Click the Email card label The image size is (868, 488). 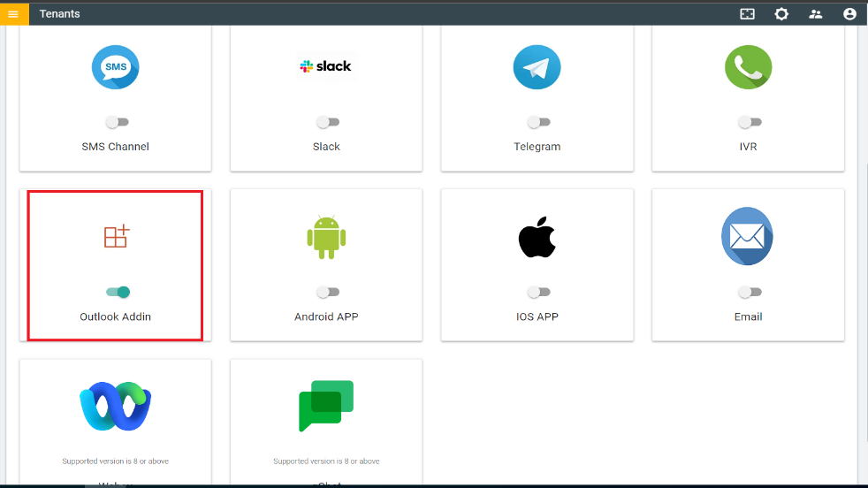(x=748, y=316)
